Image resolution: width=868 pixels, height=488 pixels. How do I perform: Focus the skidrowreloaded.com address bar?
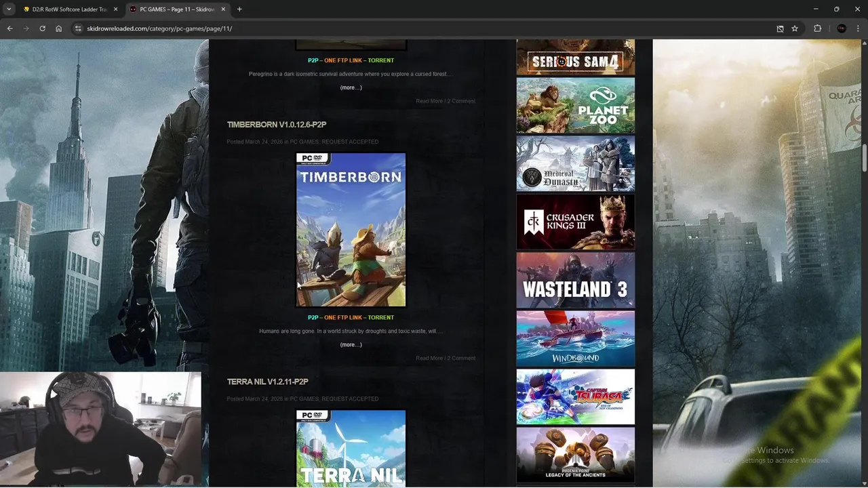420,28
